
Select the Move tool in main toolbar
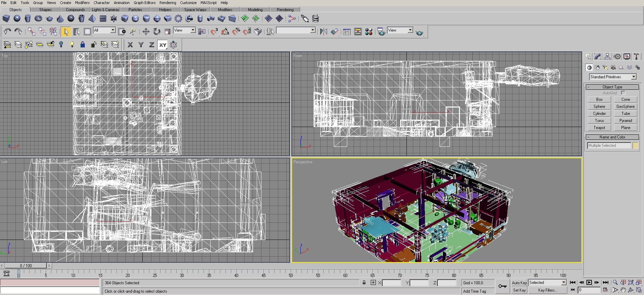(146, 32)
